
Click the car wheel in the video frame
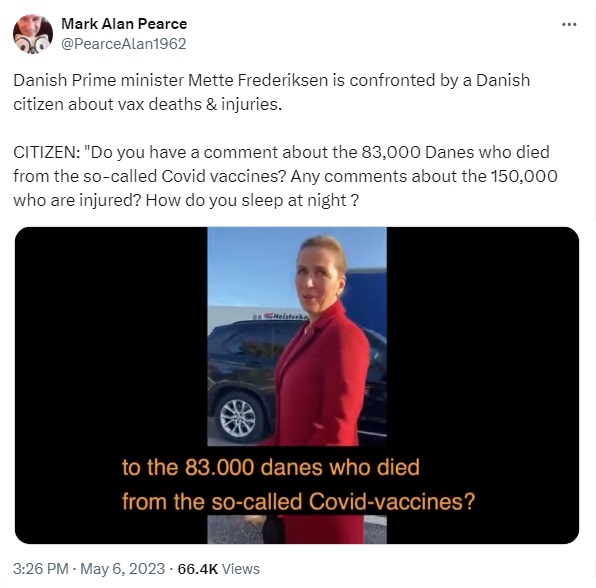point(239,417)
